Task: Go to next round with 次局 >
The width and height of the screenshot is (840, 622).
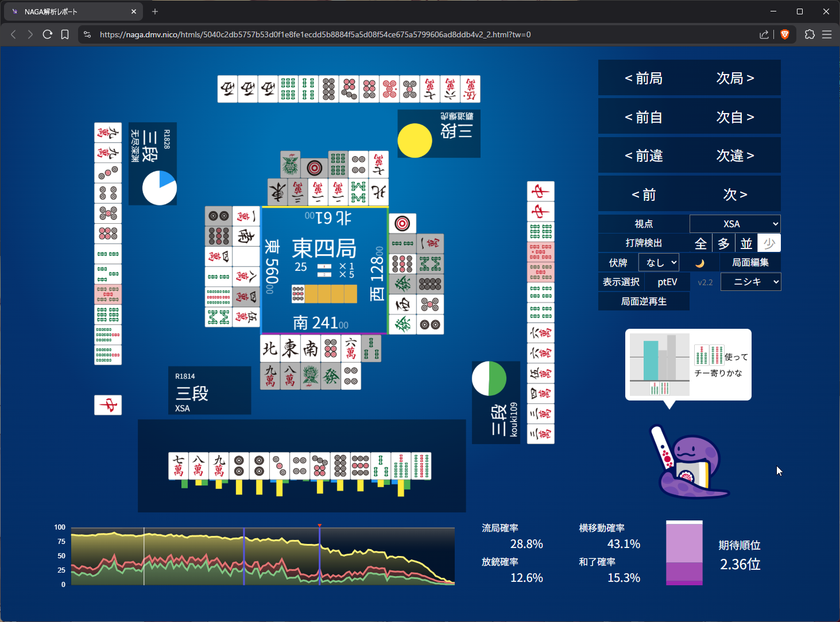Action: 735,78
